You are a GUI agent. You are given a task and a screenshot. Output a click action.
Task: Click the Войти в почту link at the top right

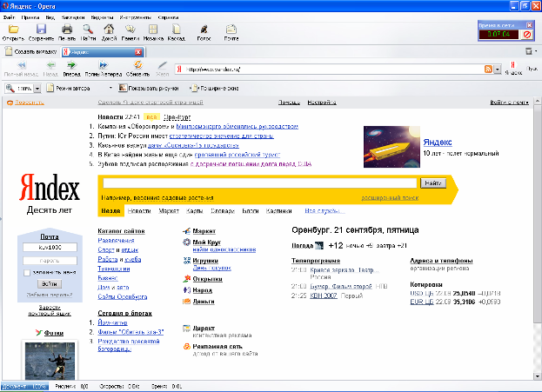pos(510,103)
